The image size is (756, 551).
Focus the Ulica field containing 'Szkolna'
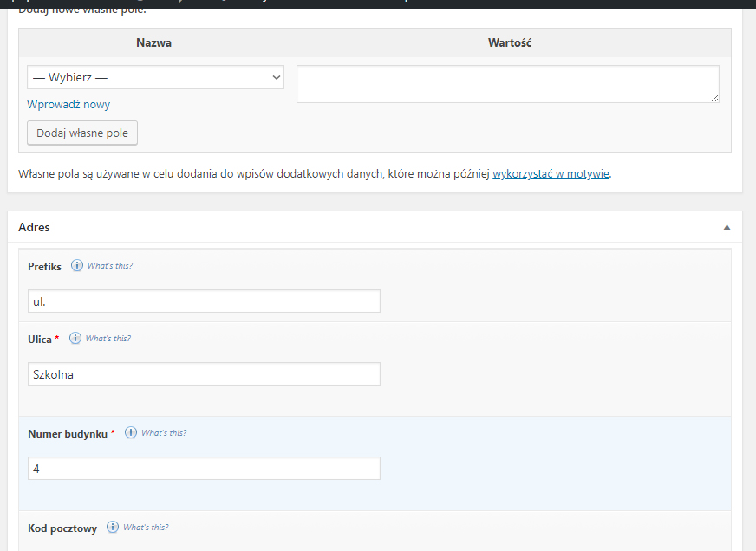(x=204, y=373)
